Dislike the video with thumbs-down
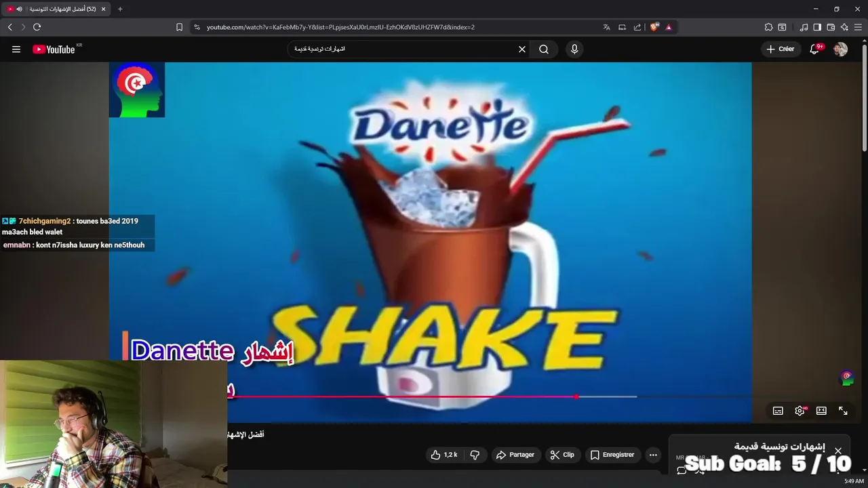The width and height of the screenshot is (868, 488). click(475, 455)
